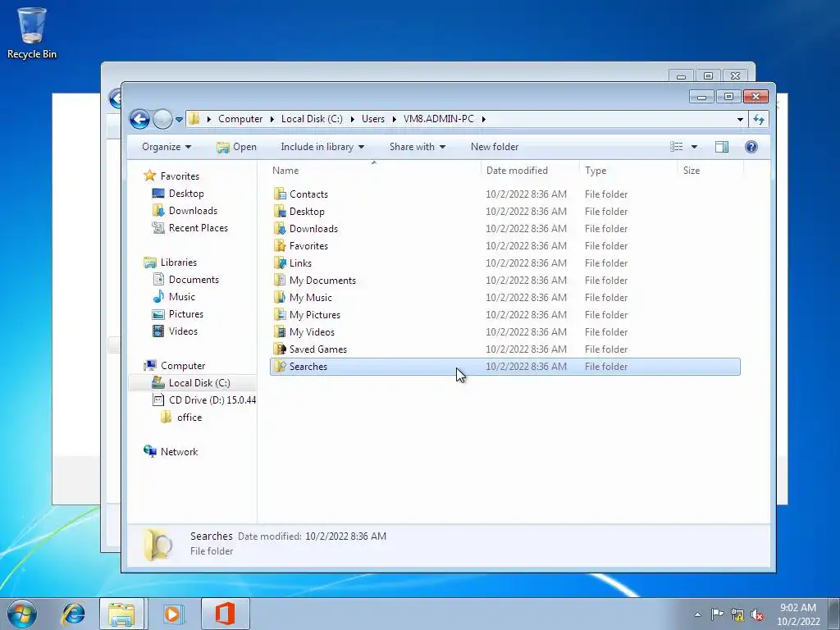Click the Contacts row's date 10/2/2022 8:36 AM
840x630 pixels.
(x=526, y=194)
